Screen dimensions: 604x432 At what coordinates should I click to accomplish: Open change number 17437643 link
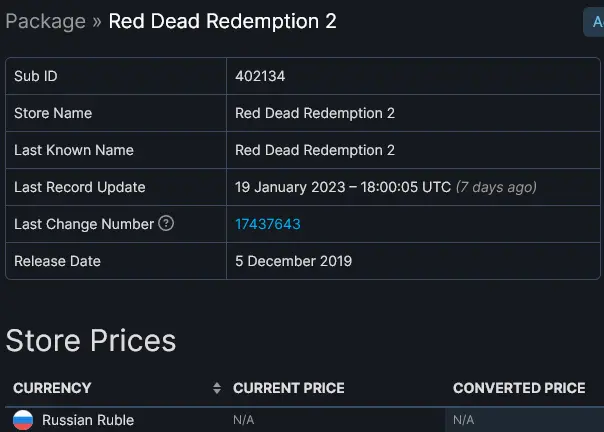tap(268, 224)
